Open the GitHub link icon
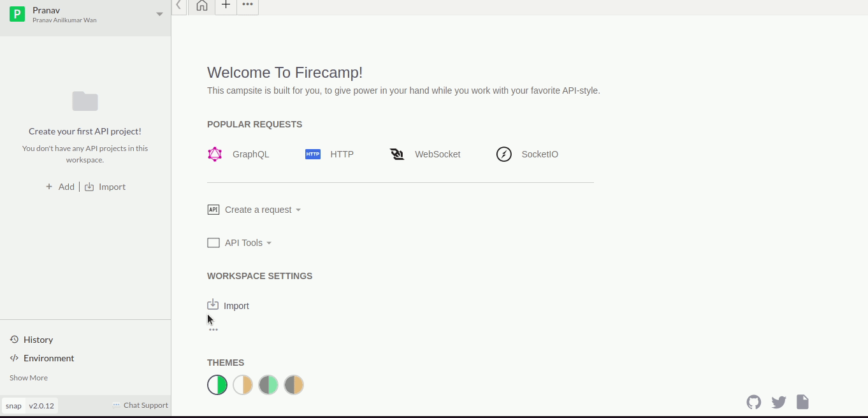The width and height of the screenshot is (868, 418). pyautogui.click(x=754, y=402)
